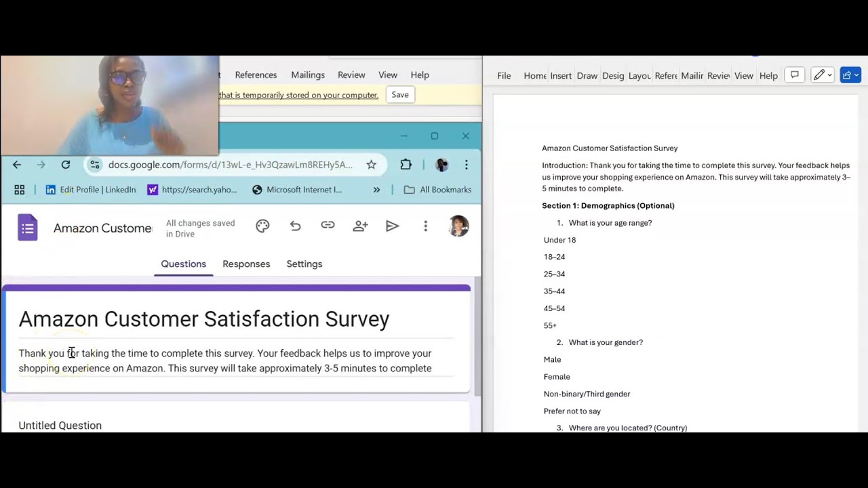The width and height of the screenshot is (868, 488).
Task: Open Microsoft Internet bookmark
Action: click(x=297, y=190)
